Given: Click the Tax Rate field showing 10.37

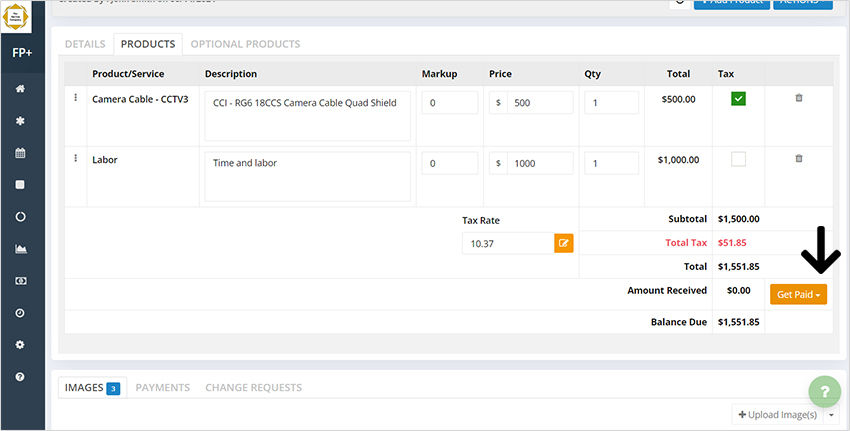Looking at the screenshot, I should 508,243.
